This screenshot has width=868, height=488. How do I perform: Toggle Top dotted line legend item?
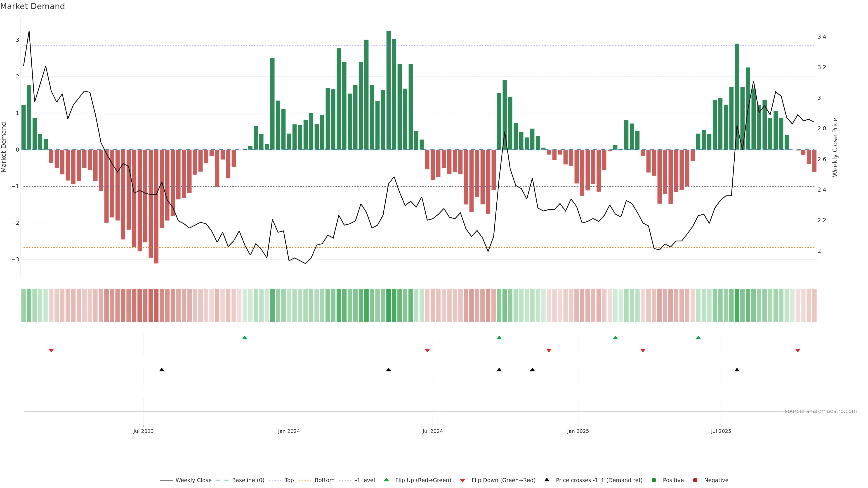pos(289,480)
